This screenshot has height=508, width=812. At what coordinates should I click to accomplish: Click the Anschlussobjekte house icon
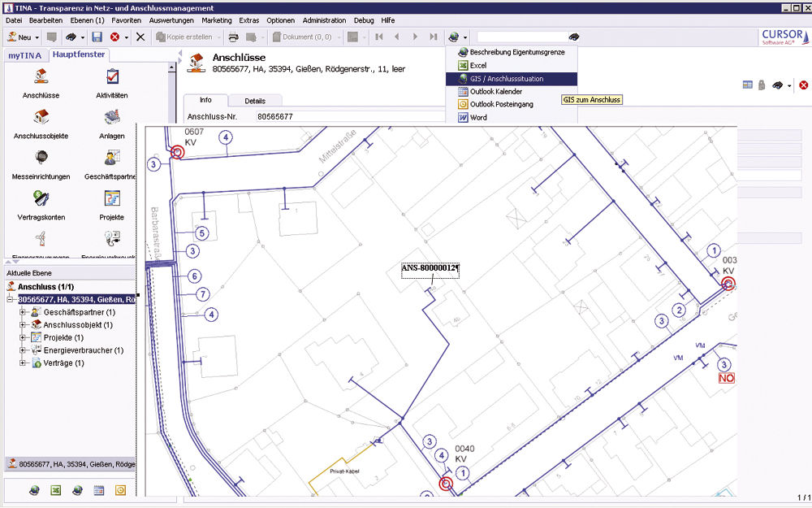(40, 118)
